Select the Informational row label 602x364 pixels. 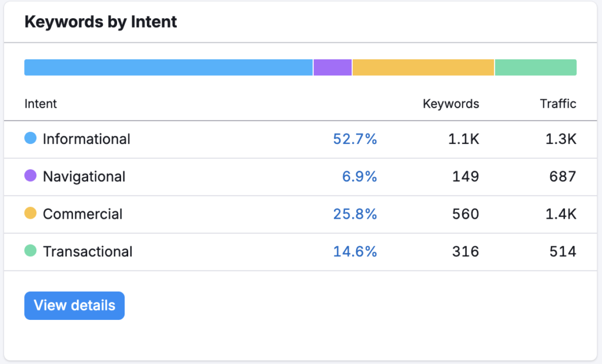86,139
